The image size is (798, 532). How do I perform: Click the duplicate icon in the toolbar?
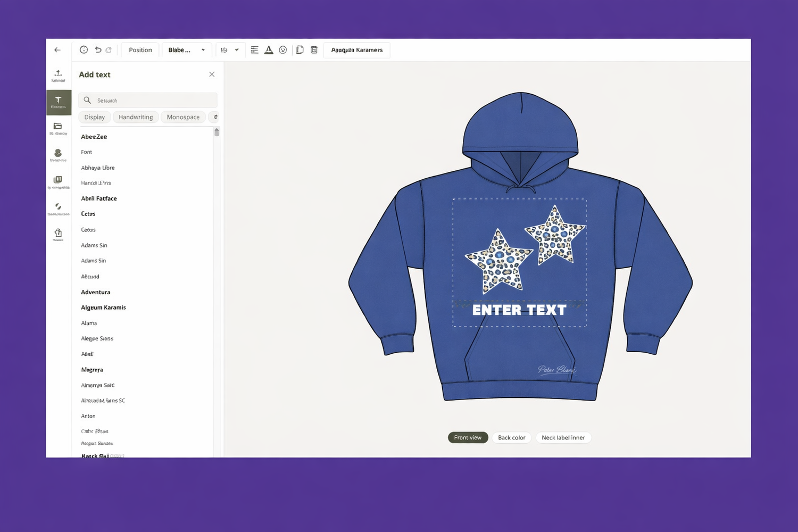(x=300, y=50)
